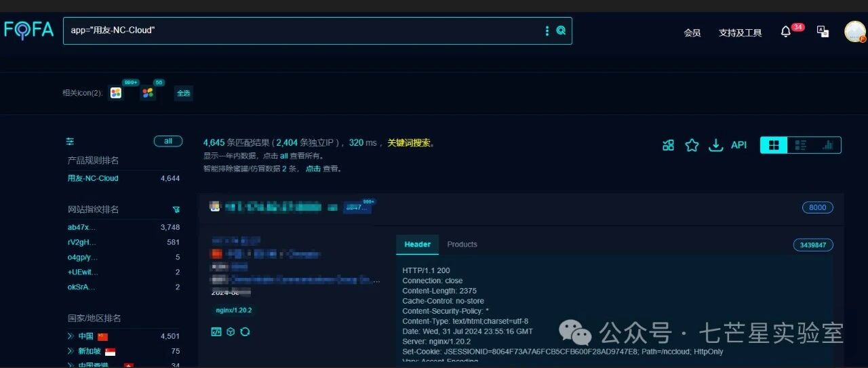Open the FOFA logo home link
Image resolution: width=868 pixels, height=368 pixels.
coord(28,30)
